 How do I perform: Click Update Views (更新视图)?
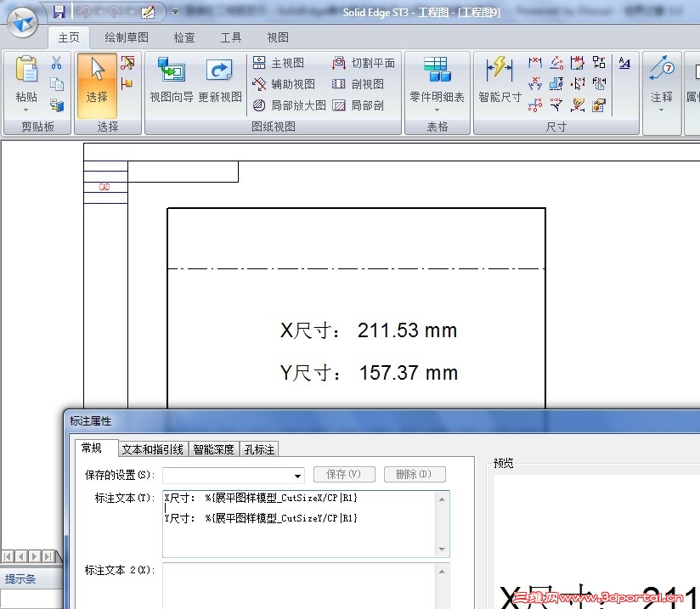[x=220, y=80]
